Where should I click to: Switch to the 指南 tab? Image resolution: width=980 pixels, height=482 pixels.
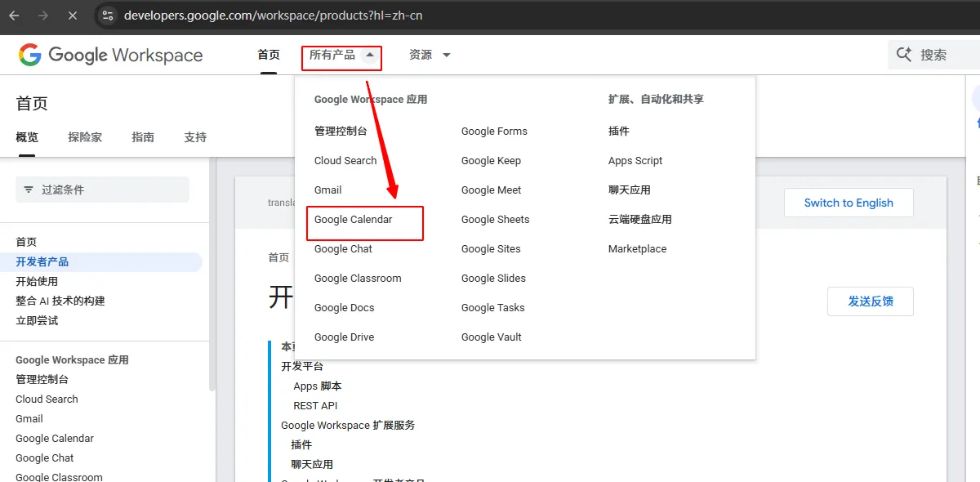[143, 137]
